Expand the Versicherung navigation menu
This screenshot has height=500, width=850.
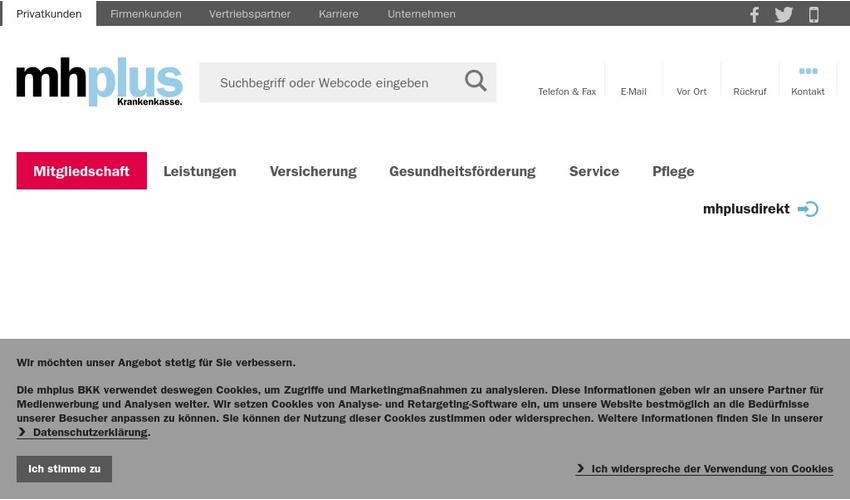point(313,171)
